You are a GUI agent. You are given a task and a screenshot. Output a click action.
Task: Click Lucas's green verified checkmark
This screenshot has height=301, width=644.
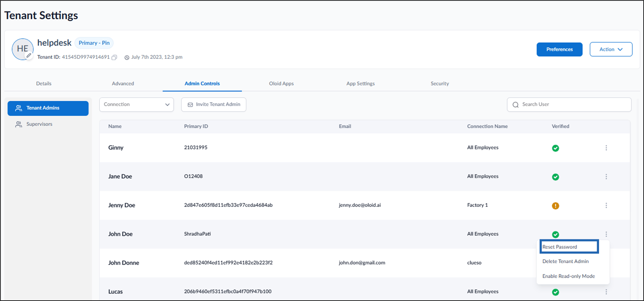pos(555,292)
